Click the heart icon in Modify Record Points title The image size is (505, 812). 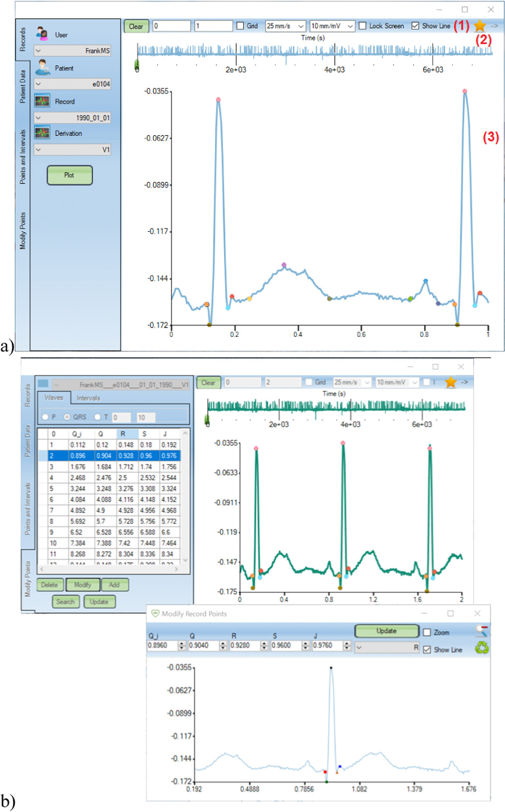click(x=155, y=613)
